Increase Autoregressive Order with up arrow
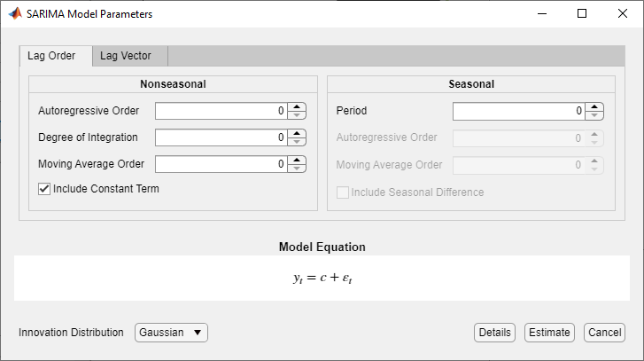Viewport: 644px width, 361px height. [x=297, y=106]
